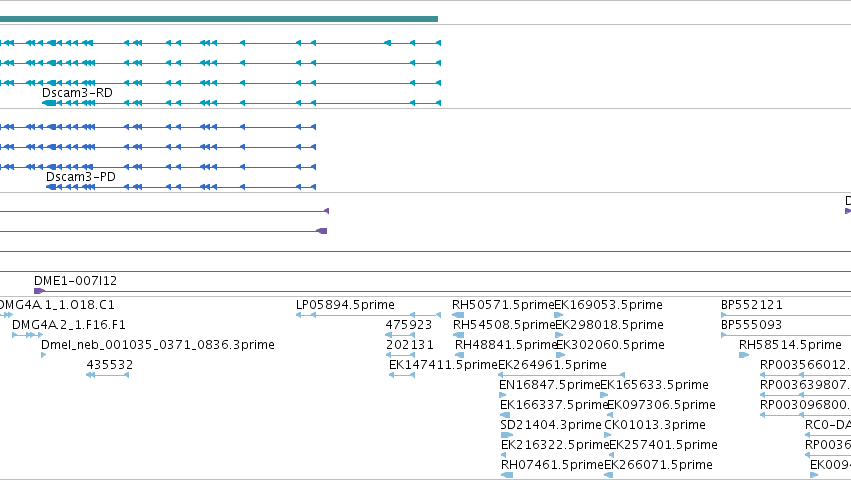Image resolution: width=851 pixels, height=480 pixels.
Task: Select the EN16847.5prime EST label
Action: pyautogui.click(x=550, y=385)
